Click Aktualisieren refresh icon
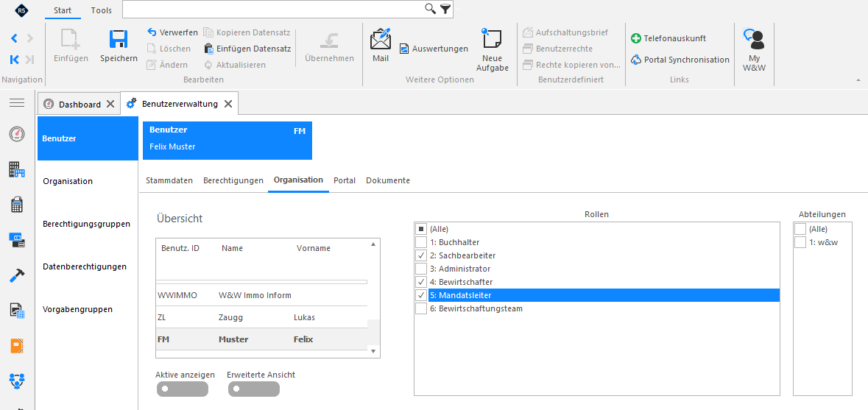 point(208,65)
